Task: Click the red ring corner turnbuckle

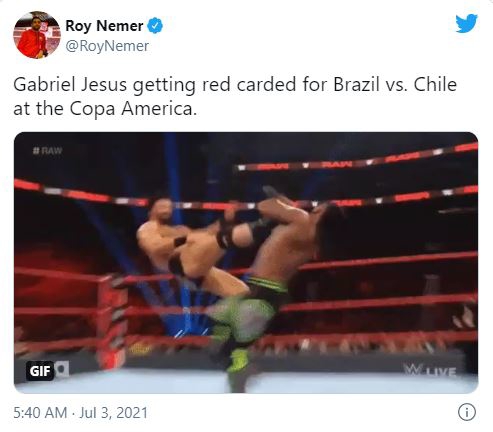Action: tap(112, 320)
